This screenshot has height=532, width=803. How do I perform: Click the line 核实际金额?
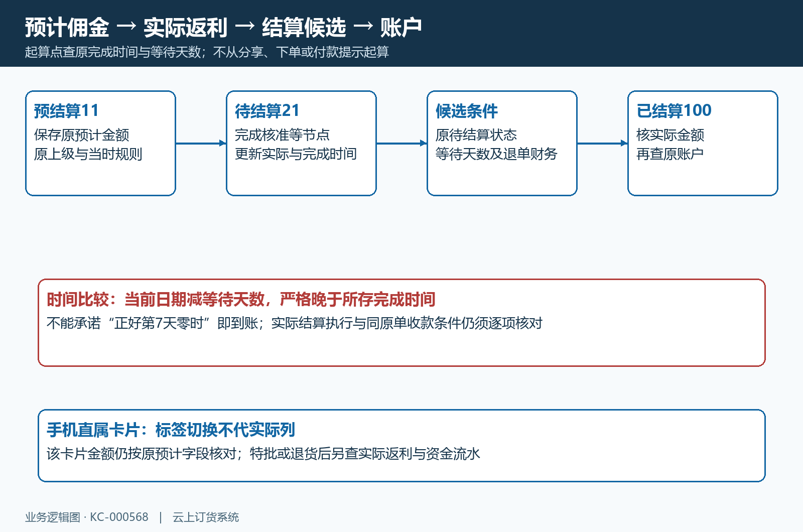(x=671, y=135)
